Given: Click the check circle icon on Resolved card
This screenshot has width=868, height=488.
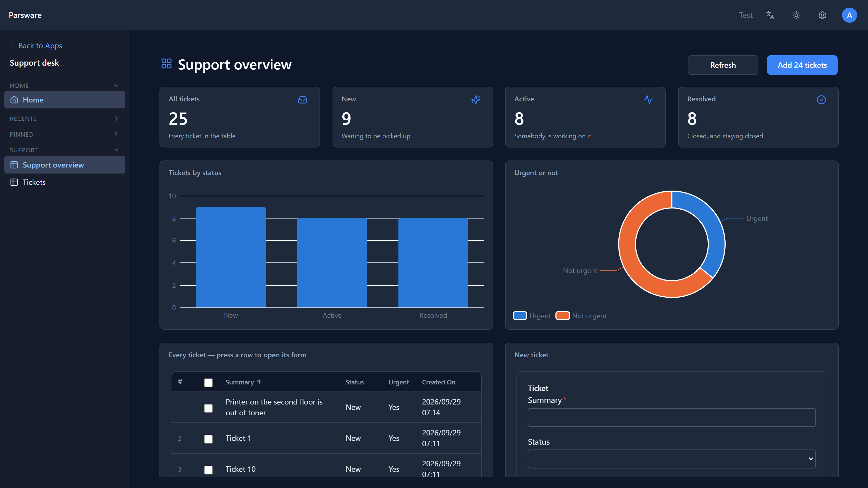Looking at the screenshot, I should pyautogui.click(x=821, y=100).
